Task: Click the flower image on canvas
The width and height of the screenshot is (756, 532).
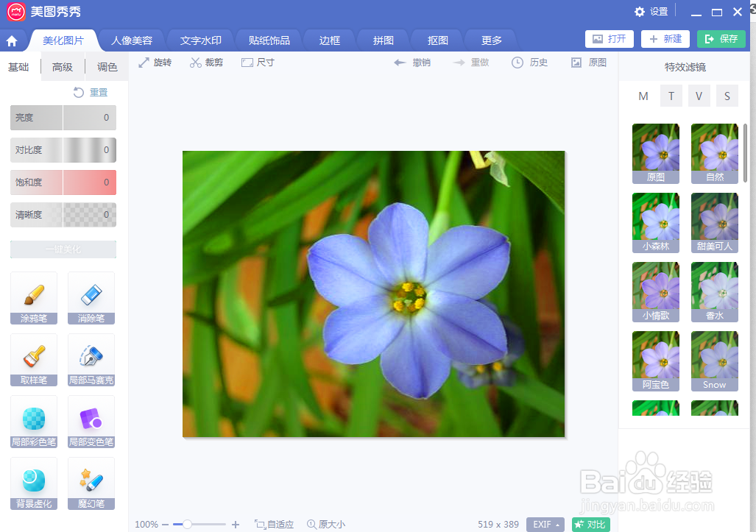Action: [374, 294]
